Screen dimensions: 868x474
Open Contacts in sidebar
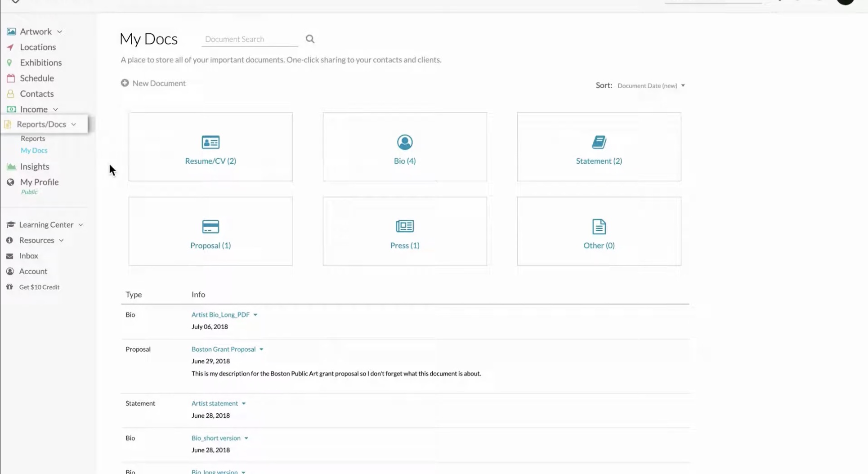click(x=37, y=94)
